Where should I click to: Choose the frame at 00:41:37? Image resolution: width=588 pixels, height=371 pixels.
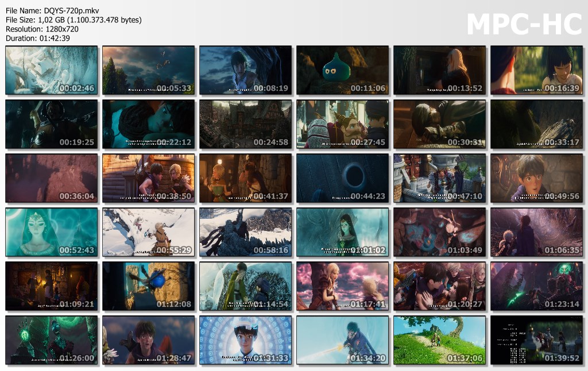click(246, 178)
